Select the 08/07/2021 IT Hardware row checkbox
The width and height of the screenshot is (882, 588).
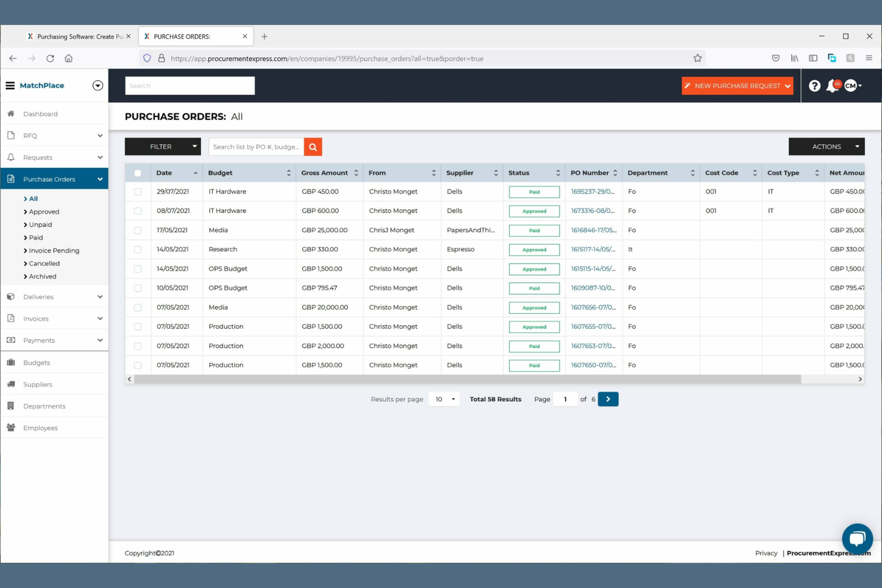(x=138, y=211)
